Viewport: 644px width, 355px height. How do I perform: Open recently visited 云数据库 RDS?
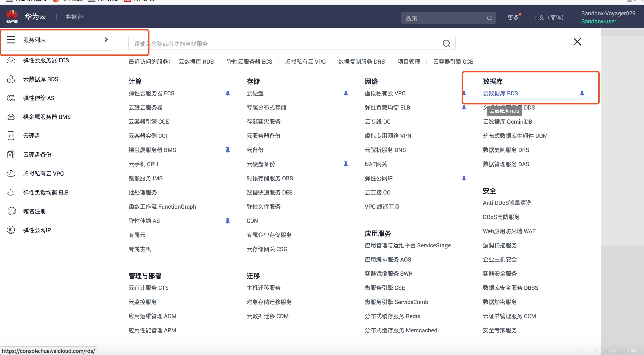pos(196,62)
